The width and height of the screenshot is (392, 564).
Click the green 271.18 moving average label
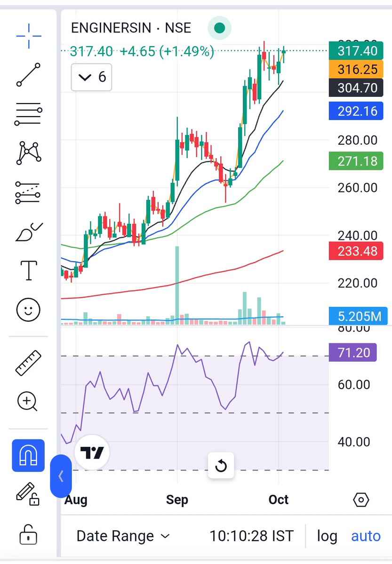(x=356, y=161)
